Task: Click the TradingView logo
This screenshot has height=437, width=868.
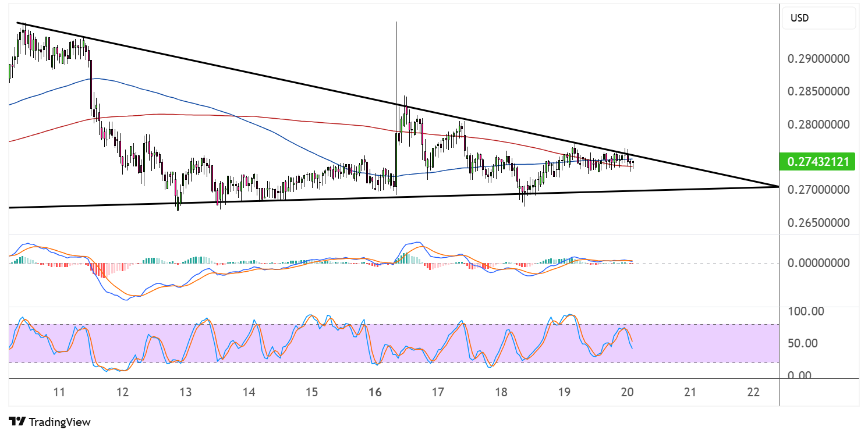Action: click(x=50, y=422)
